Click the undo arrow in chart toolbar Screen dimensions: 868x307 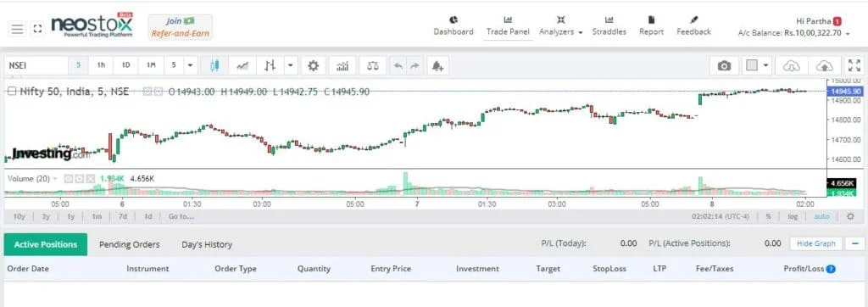398,65
